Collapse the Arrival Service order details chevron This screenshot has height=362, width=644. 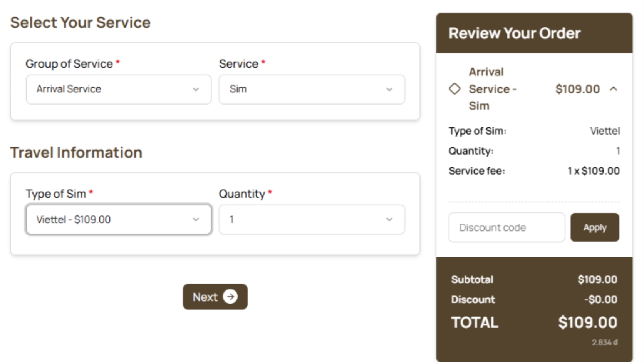point(614,89)
